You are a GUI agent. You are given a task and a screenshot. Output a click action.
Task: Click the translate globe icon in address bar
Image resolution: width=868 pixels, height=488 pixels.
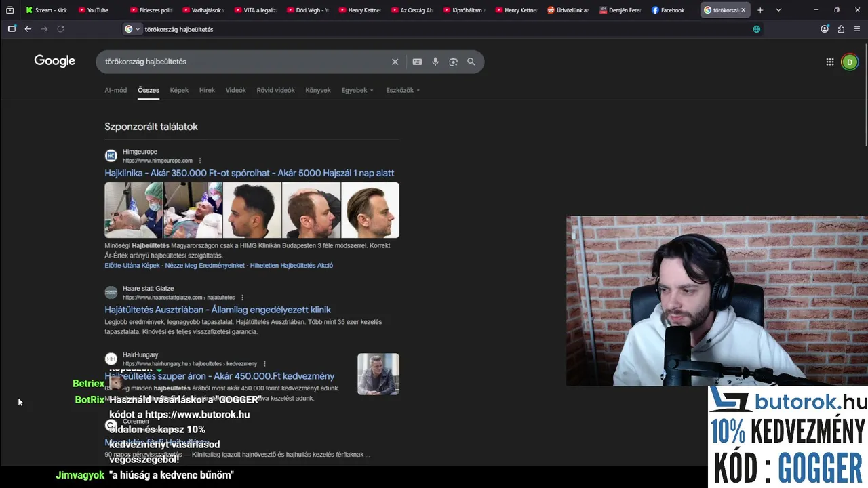click(757, 29)
